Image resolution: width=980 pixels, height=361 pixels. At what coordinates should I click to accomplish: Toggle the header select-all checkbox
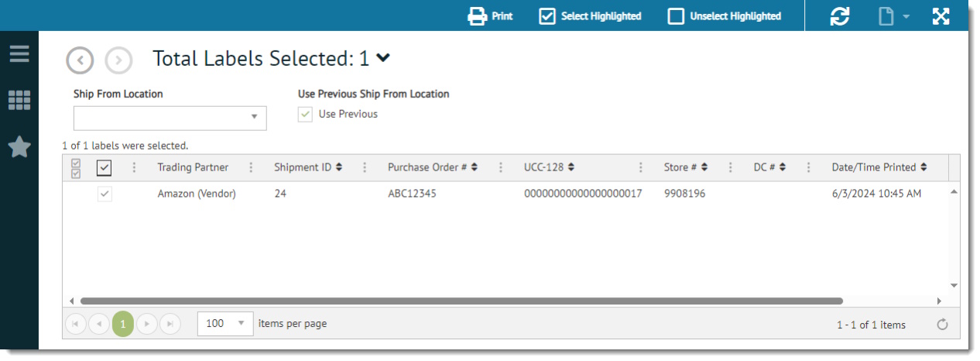(105, 167)
